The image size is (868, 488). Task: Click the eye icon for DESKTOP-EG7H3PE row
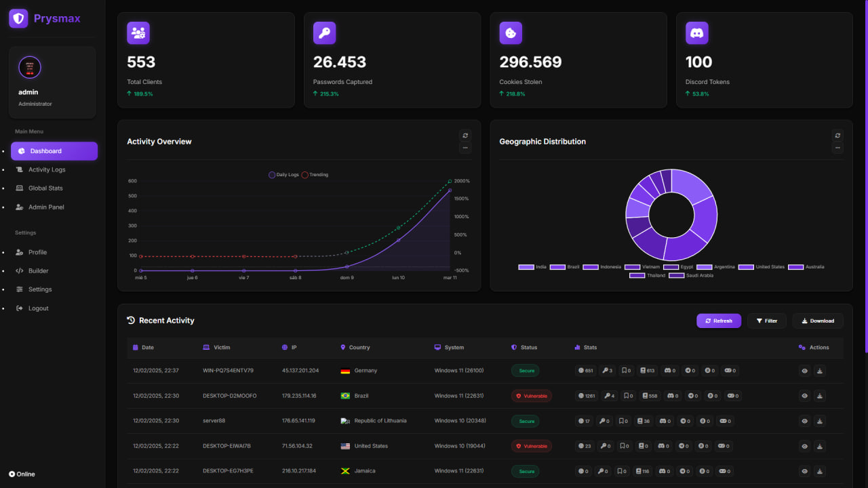pos(805,471)
